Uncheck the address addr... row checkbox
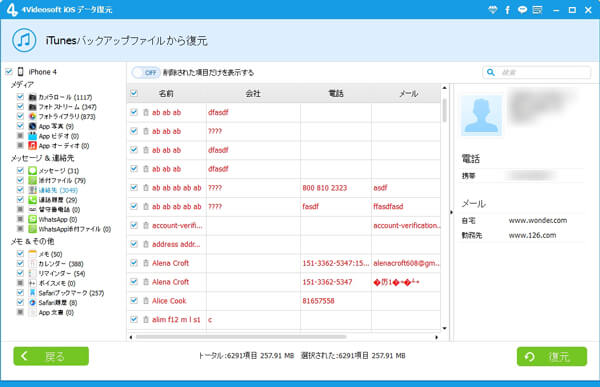The width and height of the screenshot is (600, 387). pyautogui.click(x=134, y=243)
